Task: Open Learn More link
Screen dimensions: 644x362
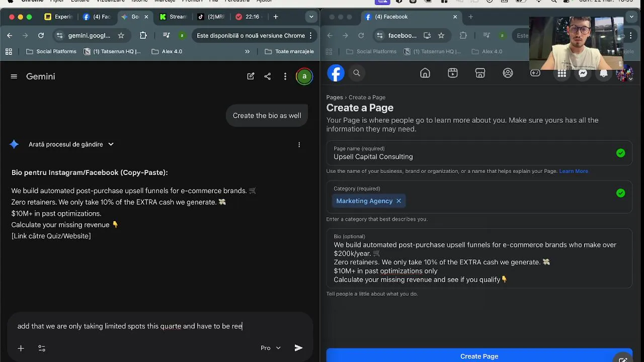Action: pos(574,171)
